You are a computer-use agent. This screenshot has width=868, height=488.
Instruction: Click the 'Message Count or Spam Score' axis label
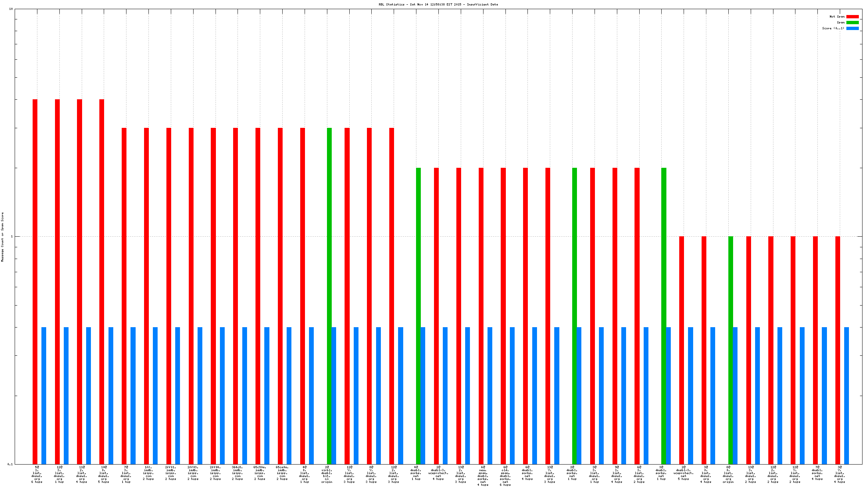click(2, 237)
